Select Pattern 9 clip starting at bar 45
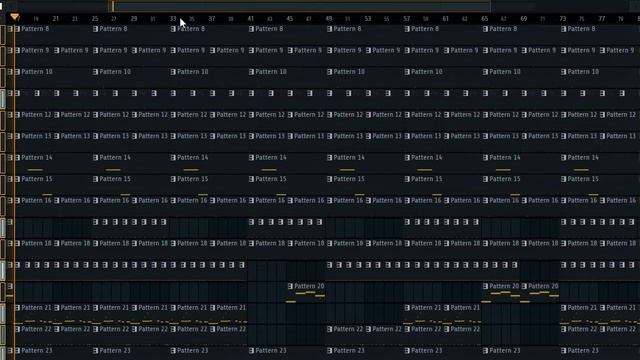The height and width of the screenshot is (360, 640). tap(307, 57)
